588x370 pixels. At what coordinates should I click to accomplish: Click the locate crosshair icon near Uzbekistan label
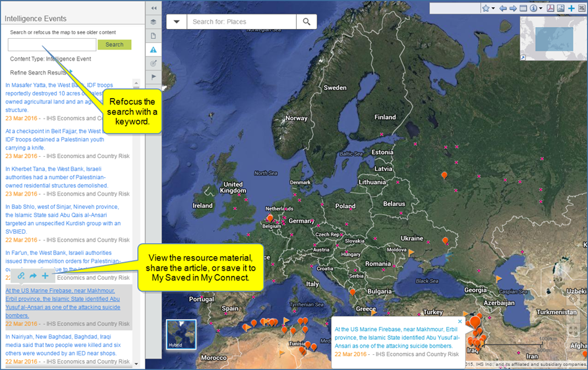[573, 299]
